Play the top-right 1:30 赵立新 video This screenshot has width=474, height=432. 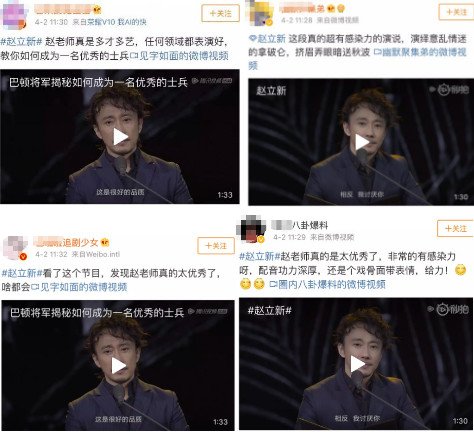click(x=362, y=142)
